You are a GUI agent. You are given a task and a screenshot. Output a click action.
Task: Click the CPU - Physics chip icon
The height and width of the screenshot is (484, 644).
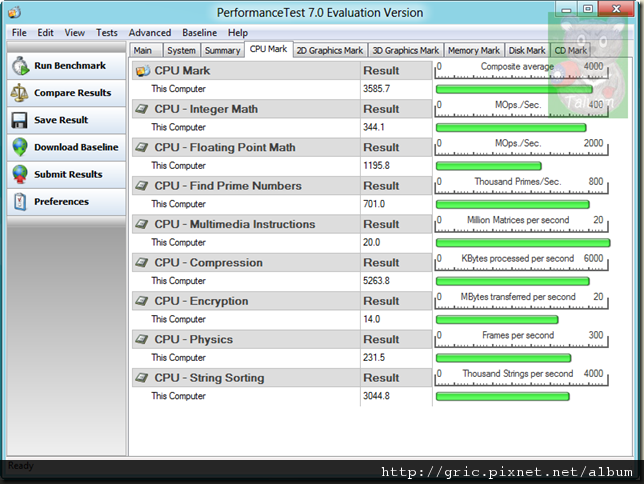point(142,339)
